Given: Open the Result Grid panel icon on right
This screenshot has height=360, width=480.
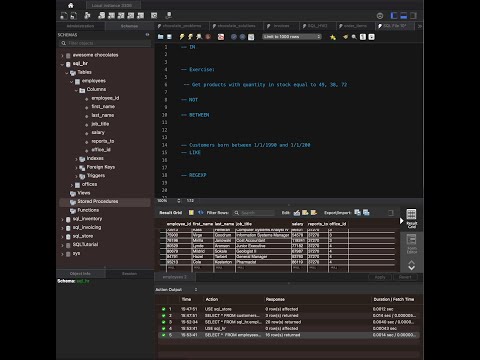Looking at the screenshot, I should click(411, 218).
